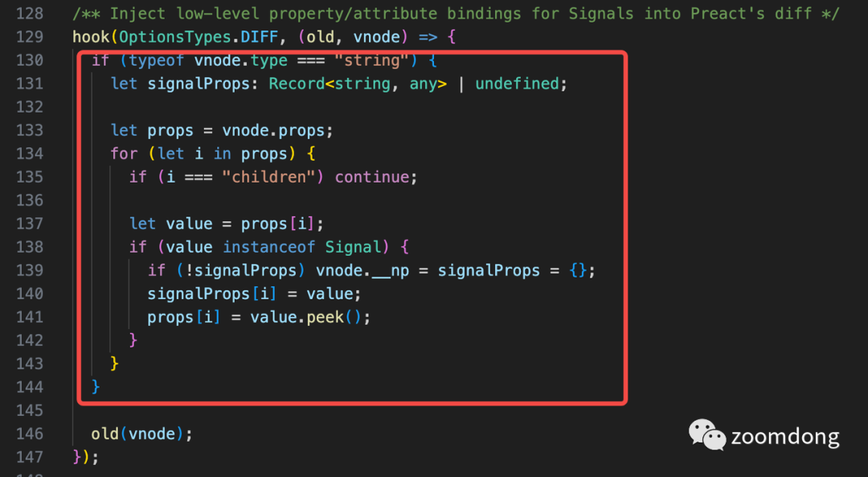Click line number 129 in gutter
Viewport: 868px width, 477px height.
30,36
